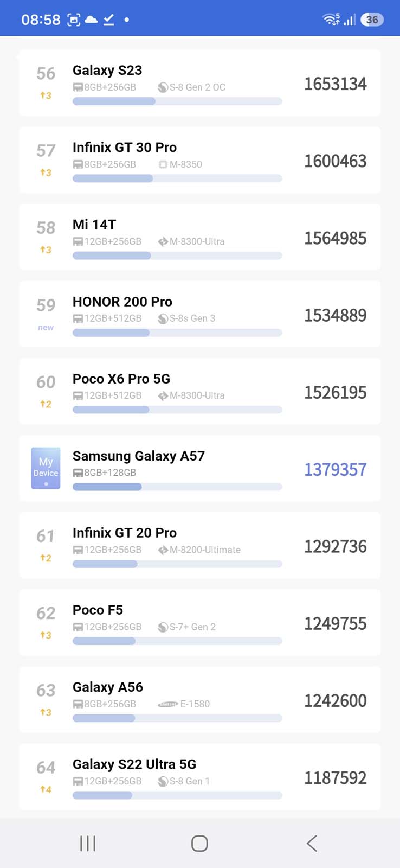Tap the Samsung Galaxy A57 score 1379357
Viewport: 400px width, 868px height.
[336, 469]
